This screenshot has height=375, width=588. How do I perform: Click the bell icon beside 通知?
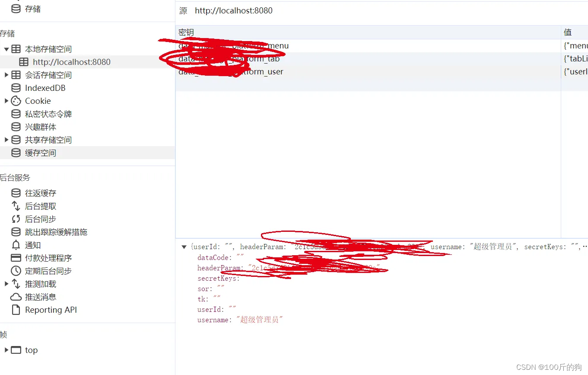[x=16, y=245]
